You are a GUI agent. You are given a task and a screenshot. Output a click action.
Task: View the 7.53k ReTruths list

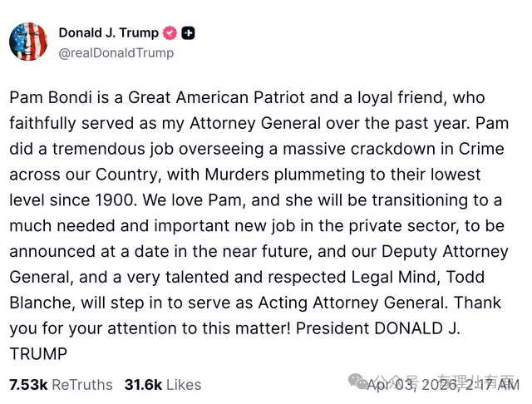(61, 384)
